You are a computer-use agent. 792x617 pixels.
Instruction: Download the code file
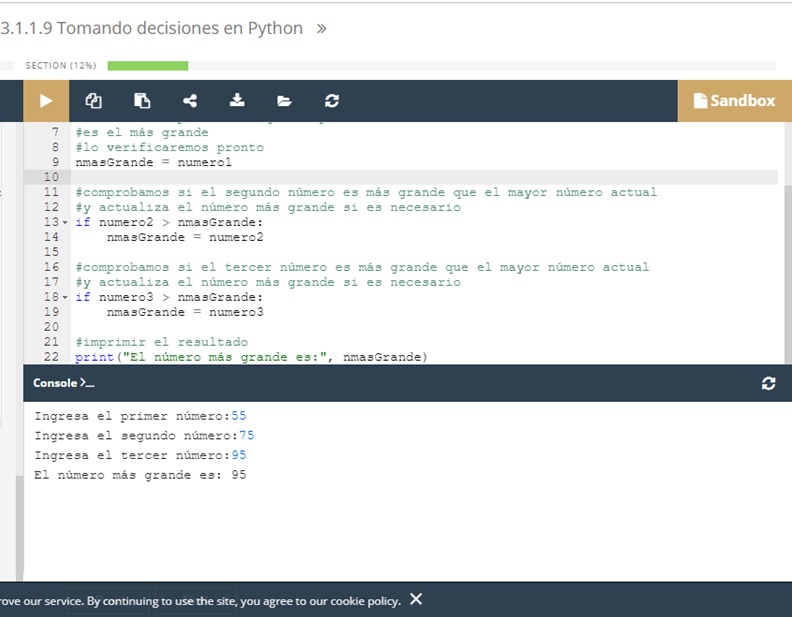click(237, 101)
